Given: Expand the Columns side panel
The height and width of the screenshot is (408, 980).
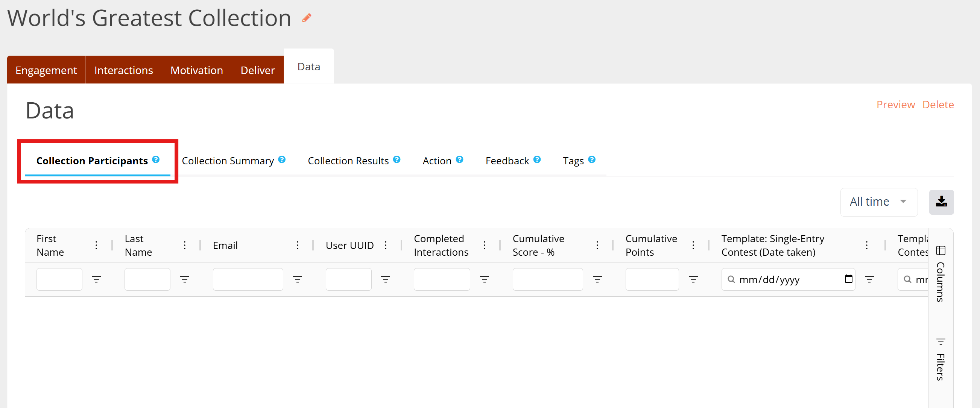Looking at the screenshot, I should pos(940,274).
